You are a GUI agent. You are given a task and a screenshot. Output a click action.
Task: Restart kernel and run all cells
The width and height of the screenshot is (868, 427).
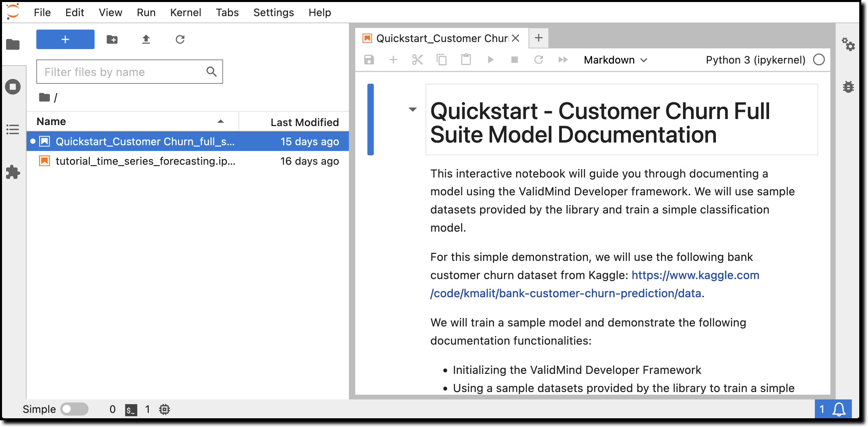(x=563, y=60)
